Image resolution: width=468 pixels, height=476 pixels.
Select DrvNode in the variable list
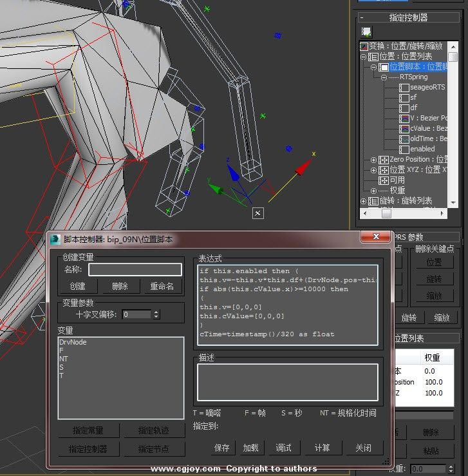click(x=73, y=342)
